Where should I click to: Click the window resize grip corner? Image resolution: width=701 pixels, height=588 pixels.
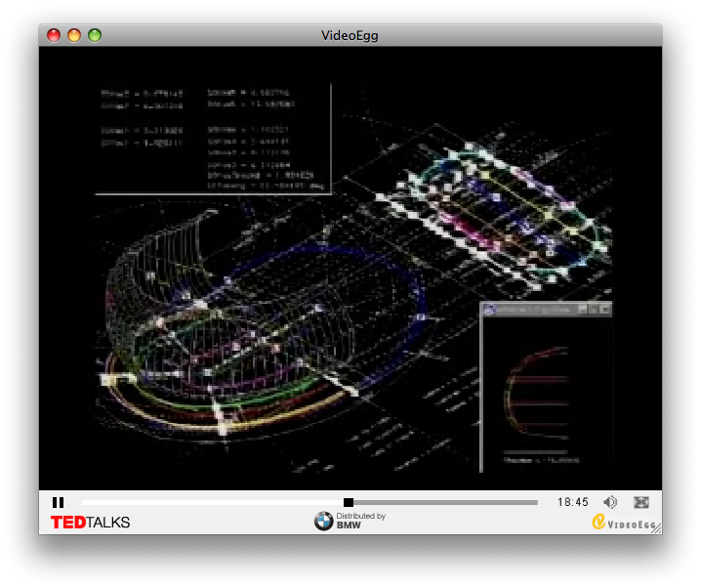point(656,528)
